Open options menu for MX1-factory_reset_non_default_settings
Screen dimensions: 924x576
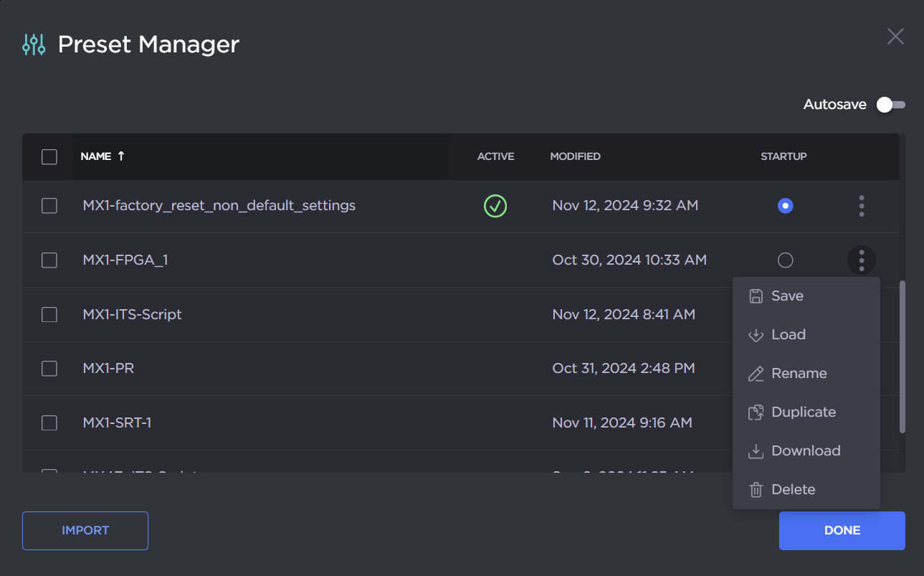(861, 207)
